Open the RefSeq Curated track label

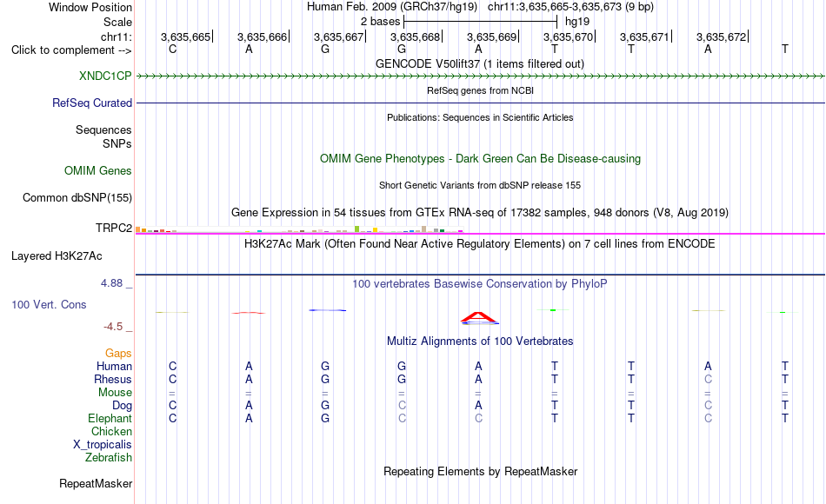click(91, 103)
